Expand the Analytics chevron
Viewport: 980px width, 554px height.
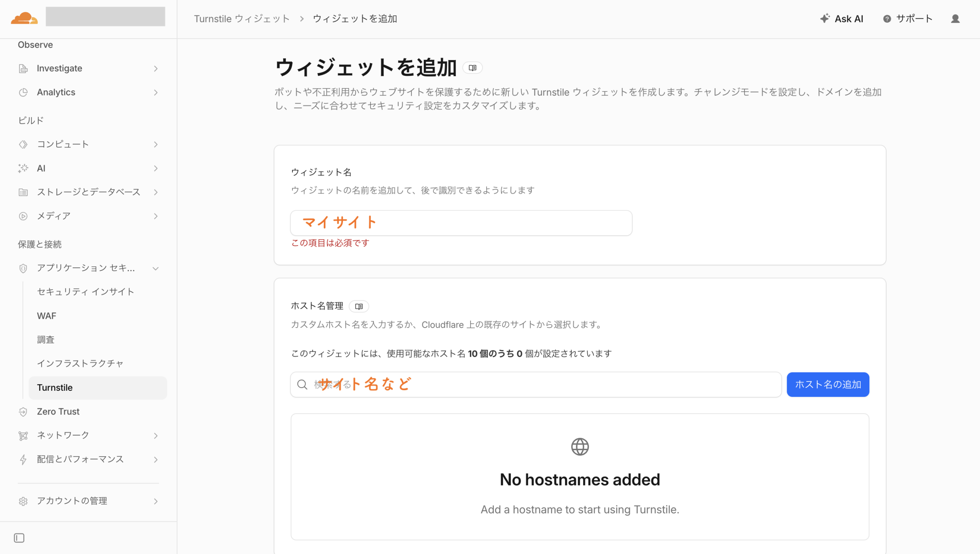156,92
